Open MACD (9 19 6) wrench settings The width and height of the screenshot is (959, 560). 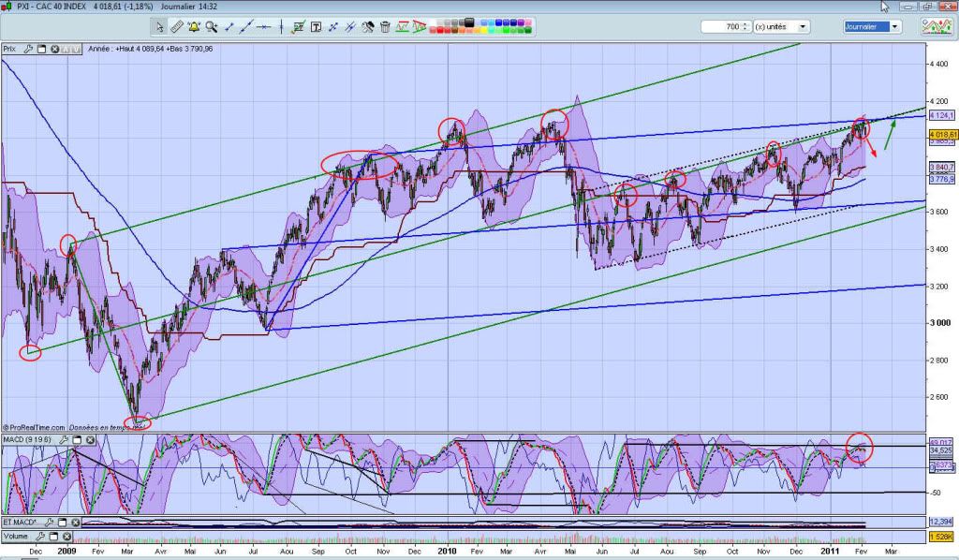point(64,439)
